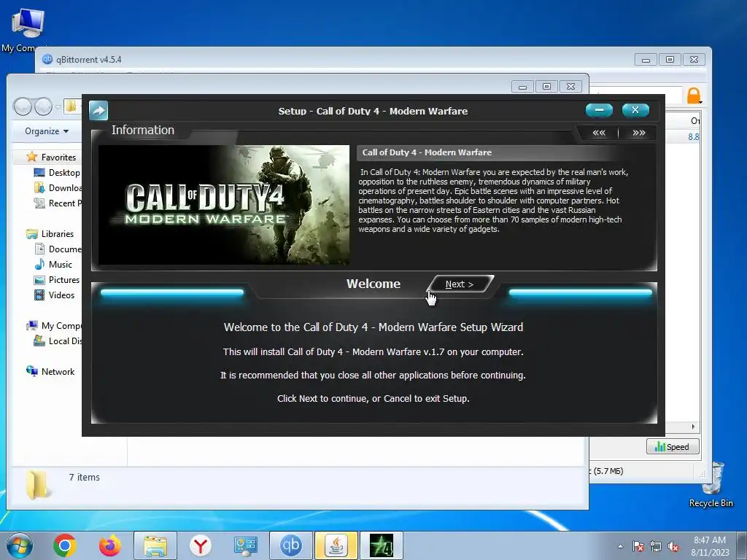Open Recent Places in Explorer sidebar
Viewport: 747px width, 560px height.
point(57,203)
